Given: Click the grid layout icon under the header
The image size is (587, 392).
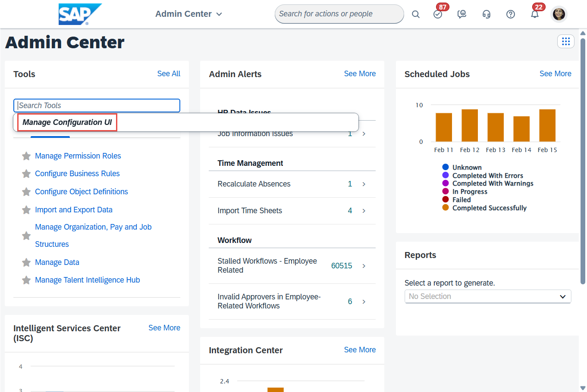Looking at the screenshot, I should coord(565,41).
